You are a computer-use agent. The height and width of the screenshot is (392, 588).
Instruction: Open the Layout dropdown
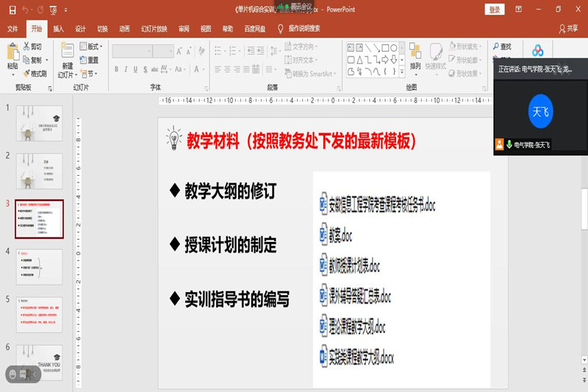(91, 46)
